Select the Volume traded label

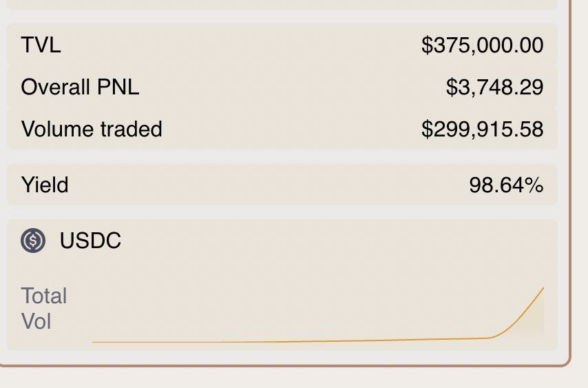pos(92,129)
